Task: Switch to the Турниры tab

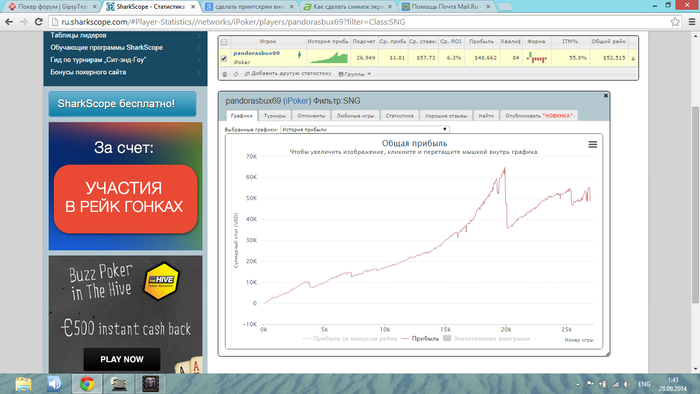Action: coord(275,116)
